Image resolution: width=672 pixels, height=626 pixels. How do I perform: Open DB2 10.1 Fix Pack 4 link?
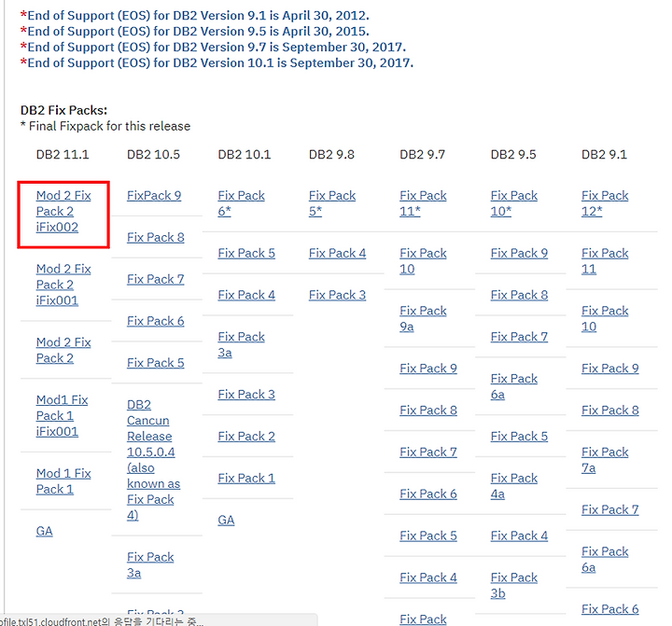246,295
